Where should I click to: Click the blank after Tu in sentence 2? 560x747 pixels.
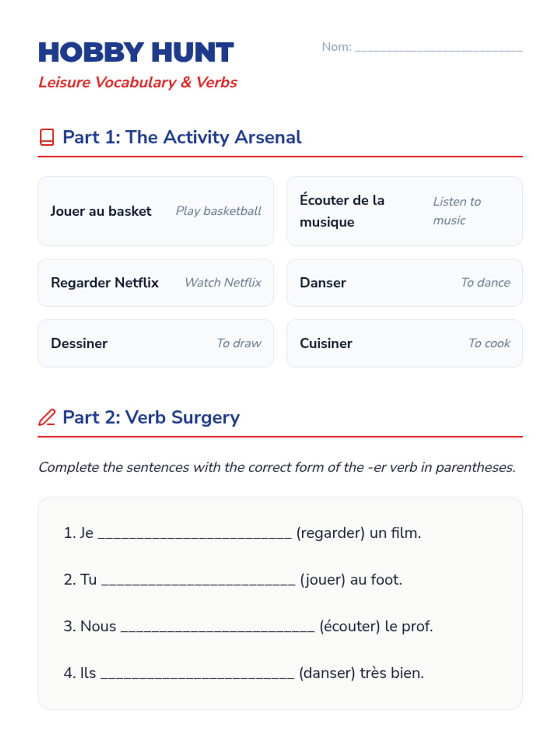(x=198, y=580)
